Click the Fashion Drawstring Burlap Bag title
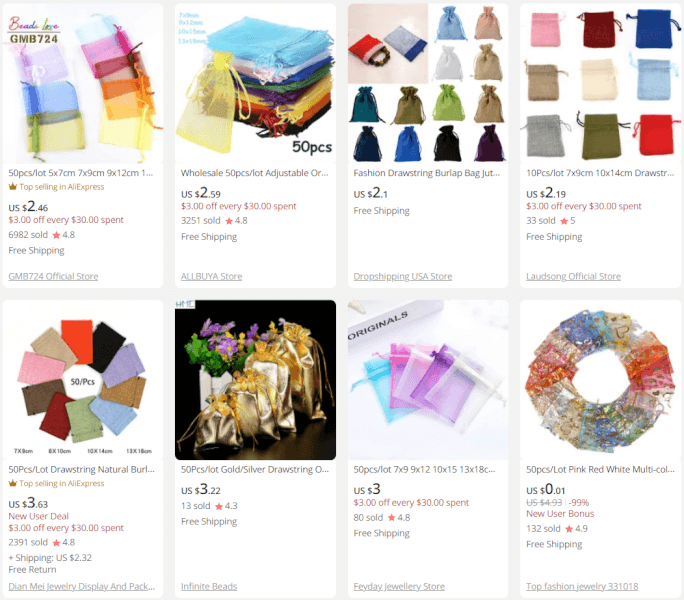 [x=427, y=173]
